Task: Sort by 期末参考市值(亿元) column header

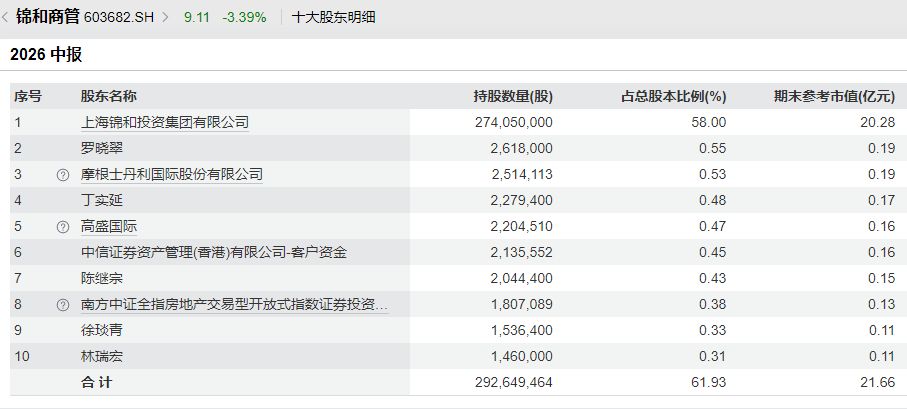Action: (x=835, y=97)
